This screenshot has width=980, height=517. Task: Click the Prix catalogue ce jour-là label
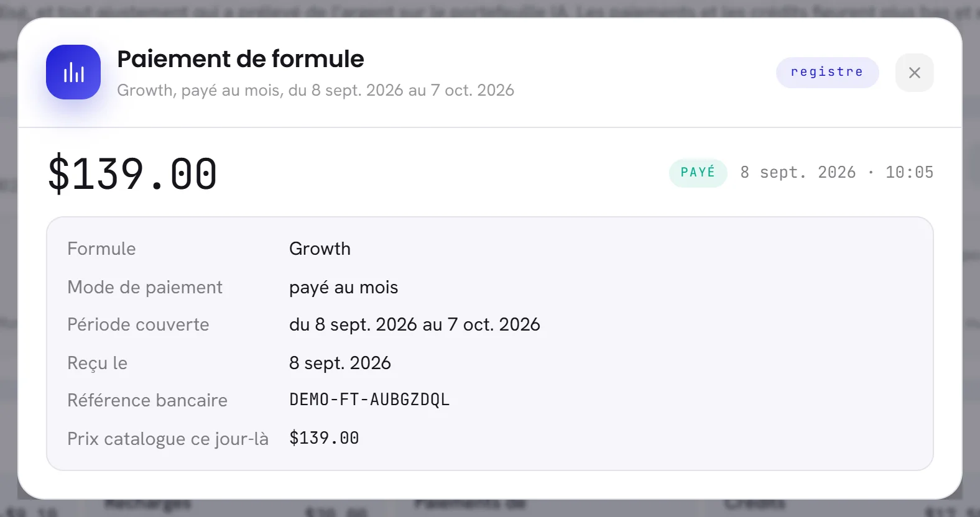pos(168,439)
